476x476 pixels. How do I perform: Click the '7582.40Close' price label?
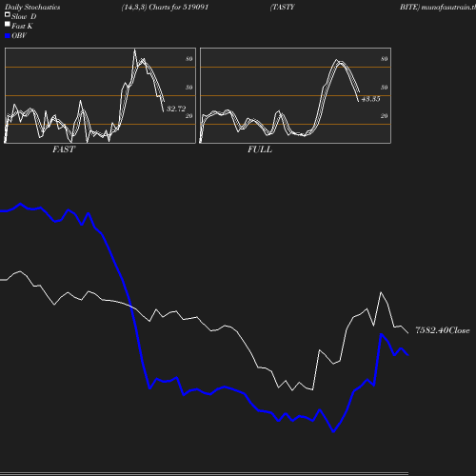(443, 330)
